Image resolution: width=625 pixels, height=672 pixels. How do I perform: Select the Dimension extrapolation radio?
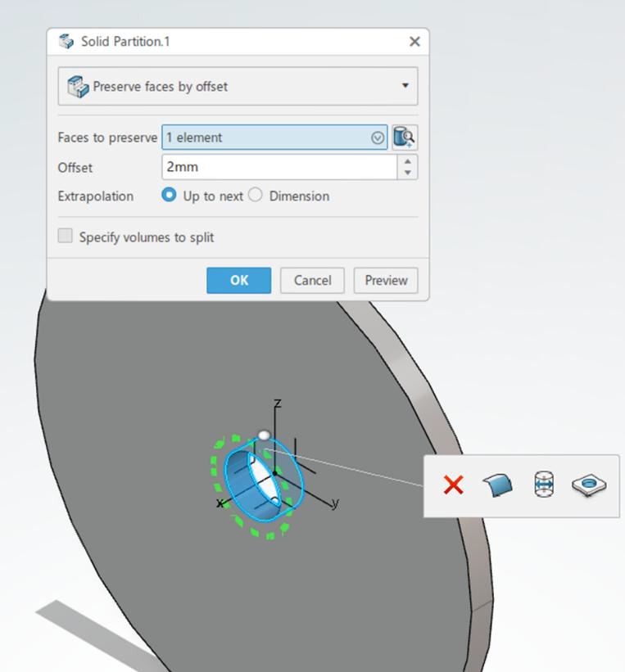tap(256, 195)
